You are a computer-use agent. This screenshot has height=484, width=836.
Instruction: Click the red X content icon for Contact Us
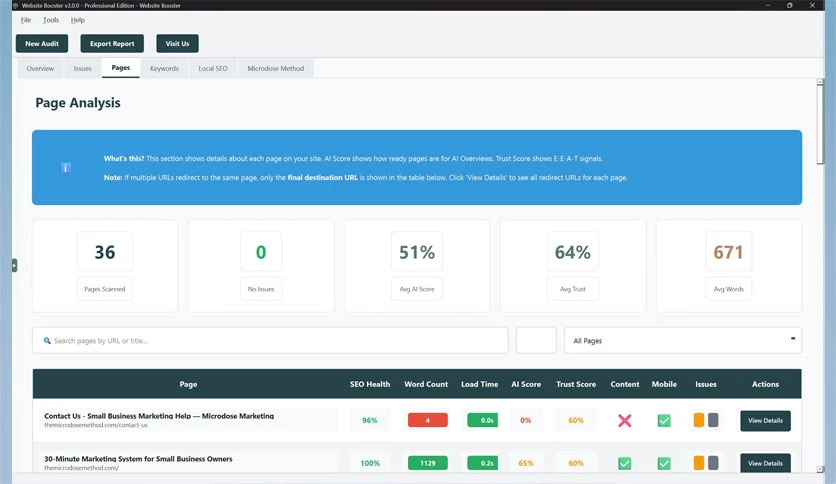[624, 421]
